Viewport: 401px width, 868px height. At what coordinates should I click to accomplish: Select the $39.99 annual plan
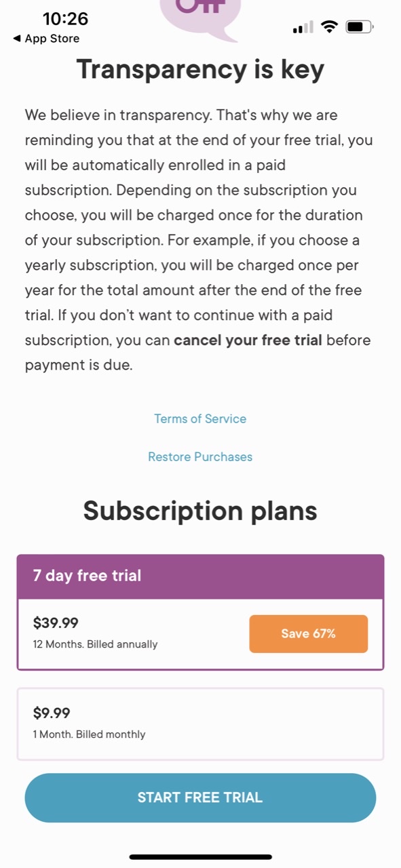coord(200,634)
